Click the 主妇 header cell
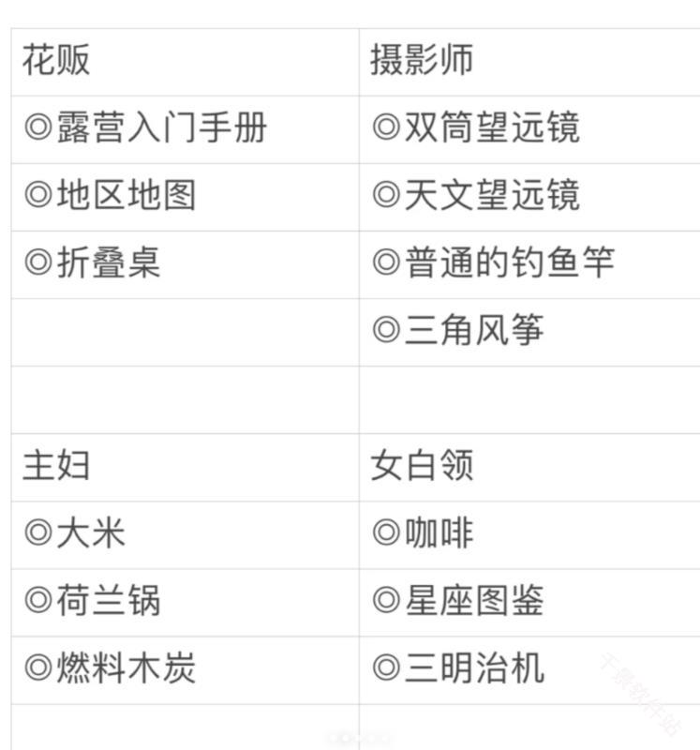700x750 pixels. point(56,466)
